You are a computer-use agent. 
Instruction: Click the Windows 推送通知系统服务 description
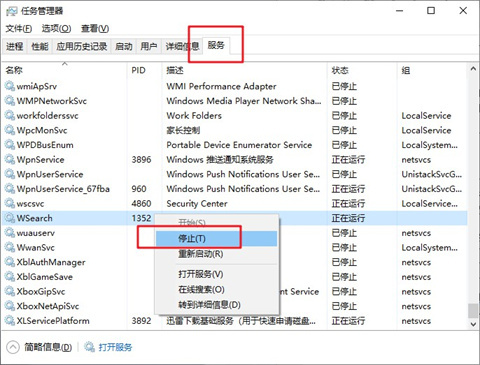coord(220,159)
